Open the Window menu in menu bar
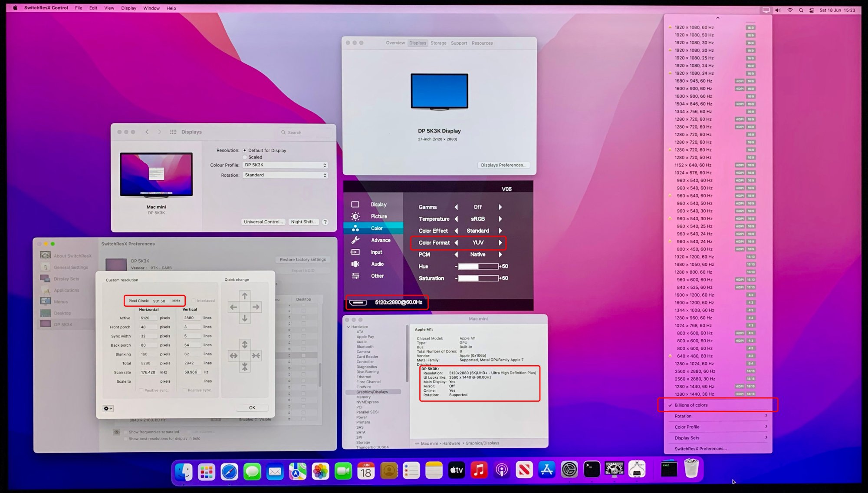Viewport: 868px width, 493px height. (151, 8)
